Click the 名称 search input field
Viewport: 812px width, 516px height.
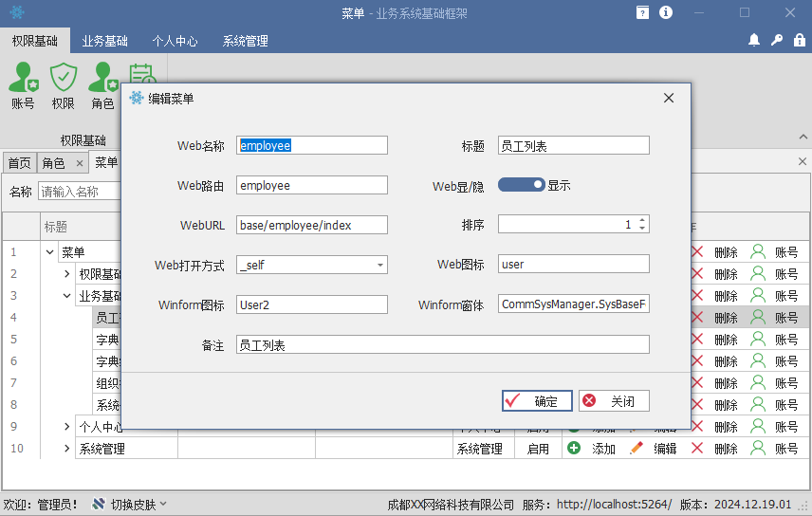80,192
